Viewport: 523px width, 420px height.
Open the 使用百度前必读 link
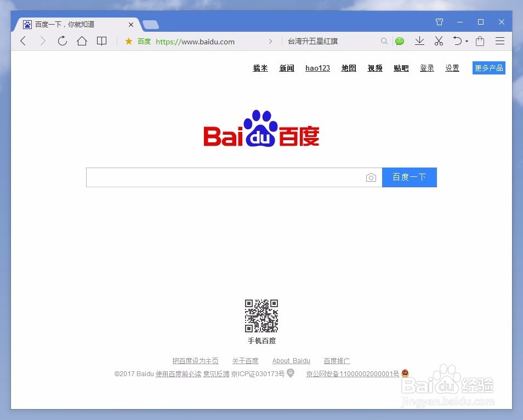point(179,374)
